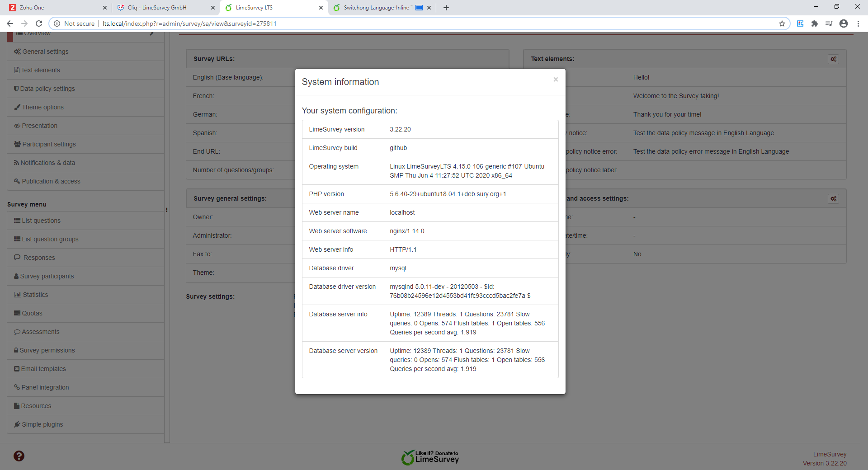The width and height of the screenshot is (868, 470).
Task: View site information Not secure icon
Action: 57,23
